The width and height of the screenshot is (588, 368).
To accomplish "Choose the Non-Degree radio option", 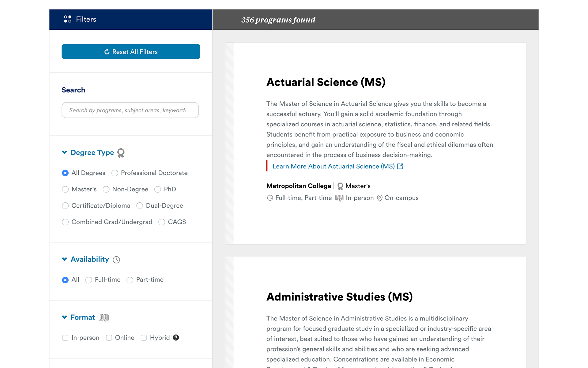I will click(x=106, y=189).
